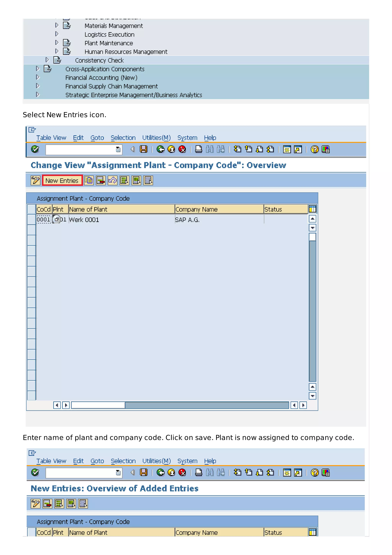The height and width of the screenshot is (555, 392).
Task: Click green Enter checkmark in Change View window
Action: (x=35, y=149)
